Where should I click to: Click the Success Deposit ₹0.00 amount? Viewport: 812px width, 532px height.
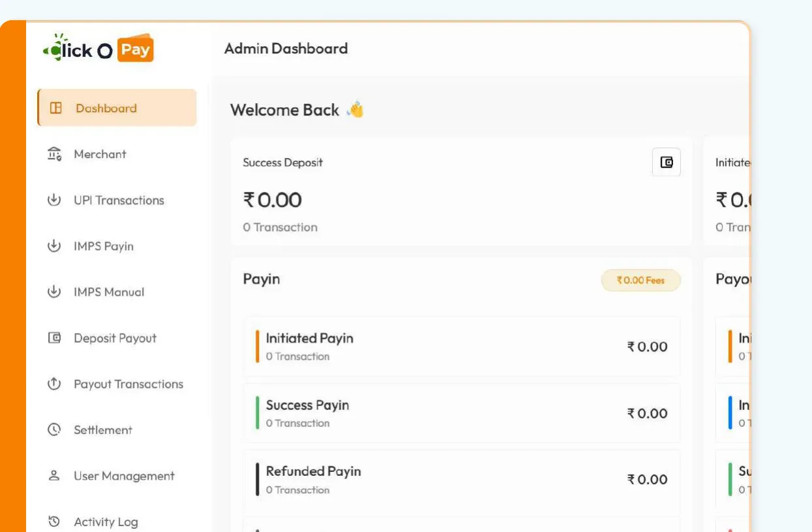[273, 200]
